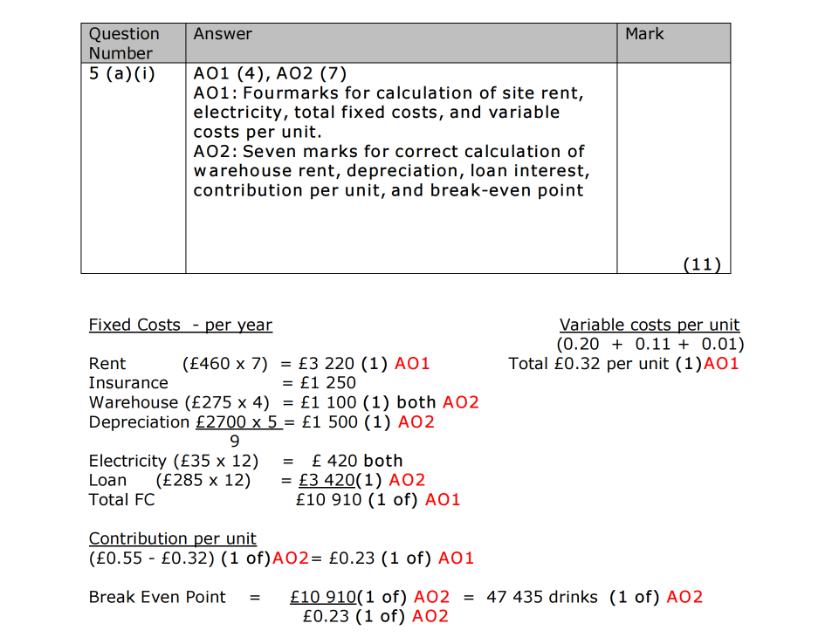
Task: Click the 'Insurance' row label
Action: 128,383
